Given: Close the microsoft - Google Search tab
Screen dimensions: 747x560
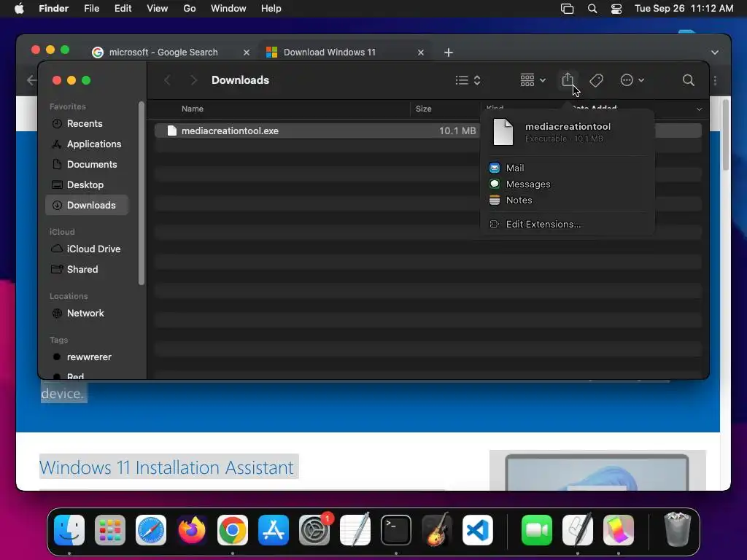Looking at the screenshot, I should (247, 52).
